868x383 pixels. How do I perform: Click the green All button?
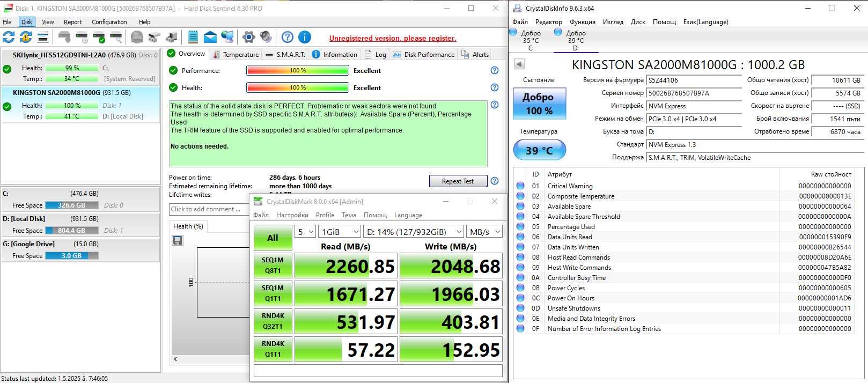tap(273, 238)
